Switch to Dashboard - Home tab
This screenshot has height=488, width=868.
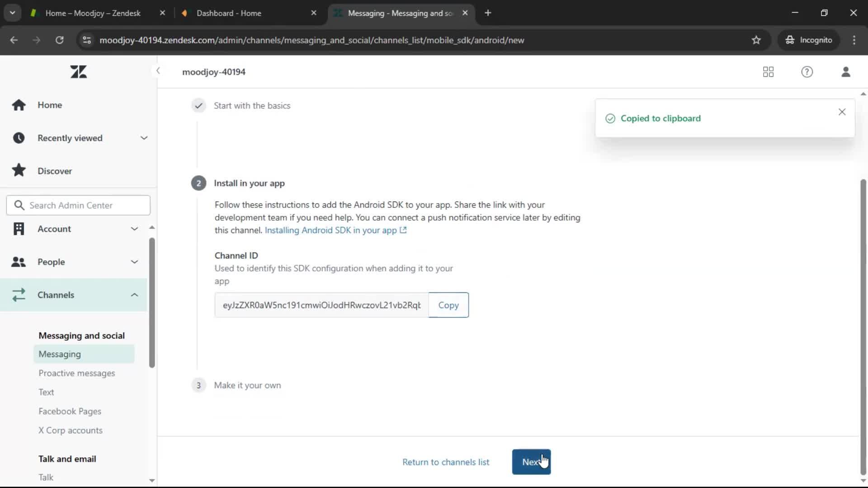point(228,13)
